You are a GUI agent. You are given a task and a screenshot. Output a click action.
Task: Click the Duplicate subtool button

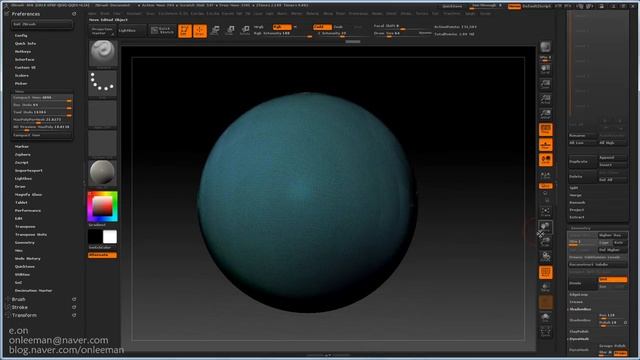582,161
